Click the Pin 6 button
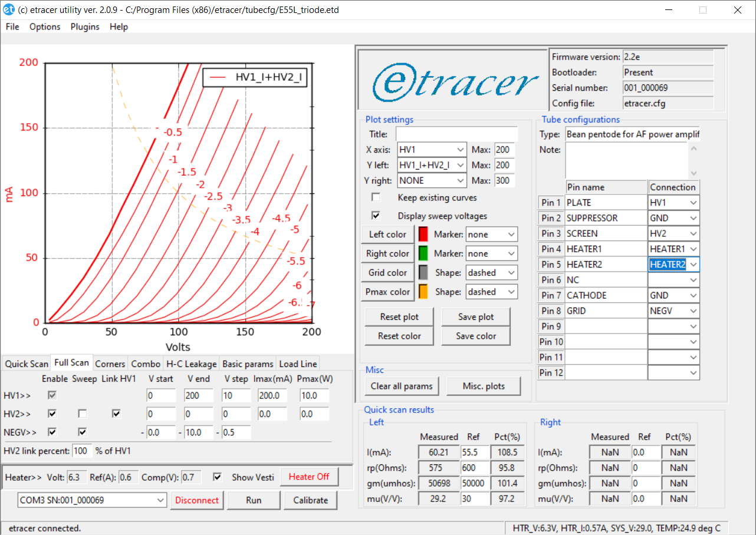 pos(551,280)
